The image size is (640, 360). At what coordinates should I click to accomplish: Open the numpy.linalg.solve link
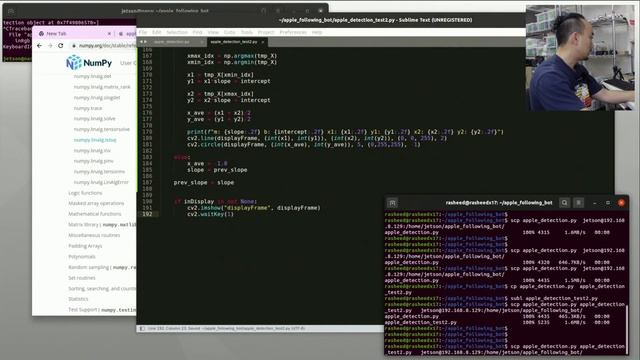[95, 119]
